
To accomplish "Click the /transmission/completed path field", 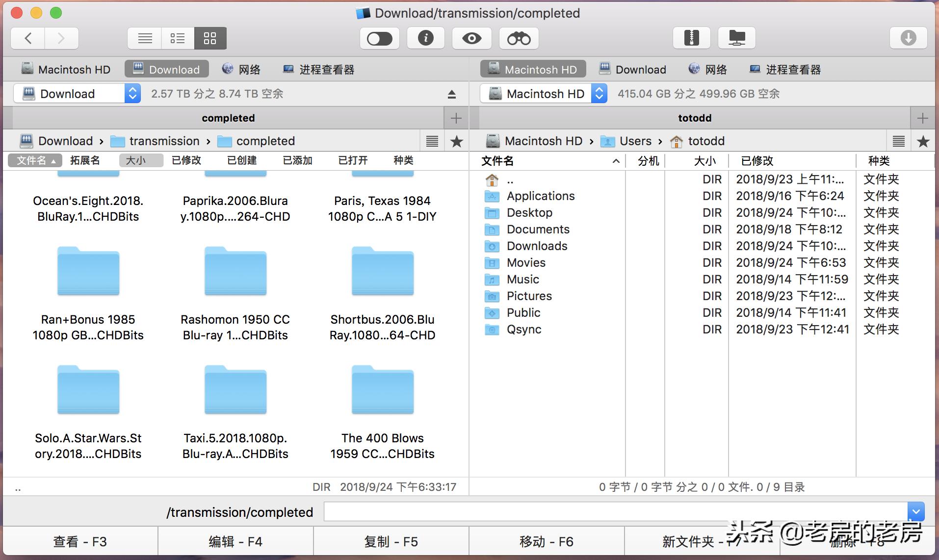I will coord(589,511).
